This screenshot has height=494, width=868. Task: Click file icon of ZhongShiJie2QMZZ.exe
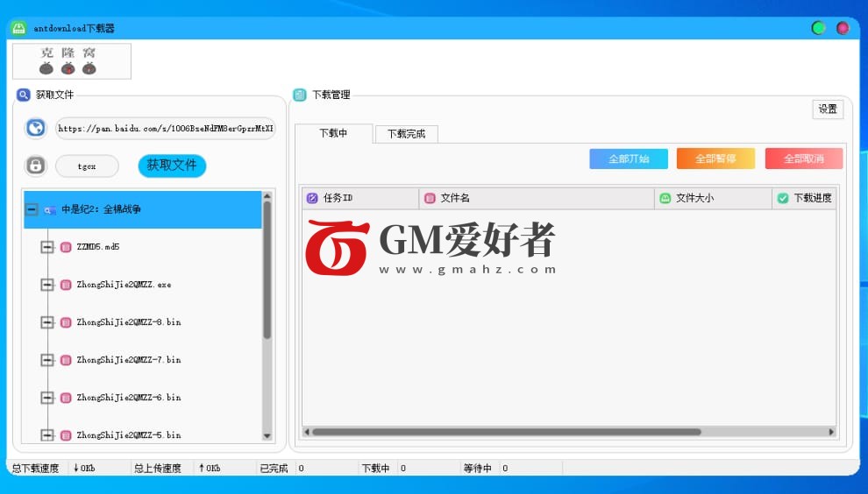(x=66, y=285)
